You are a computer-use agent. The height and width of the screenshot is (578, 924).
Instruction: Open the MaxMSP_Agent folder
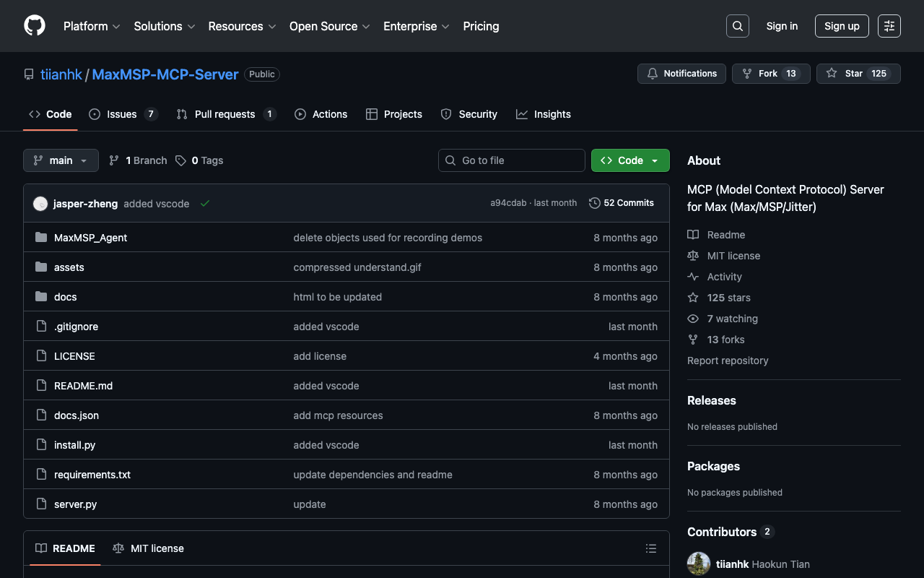click(x=90, y=238)
